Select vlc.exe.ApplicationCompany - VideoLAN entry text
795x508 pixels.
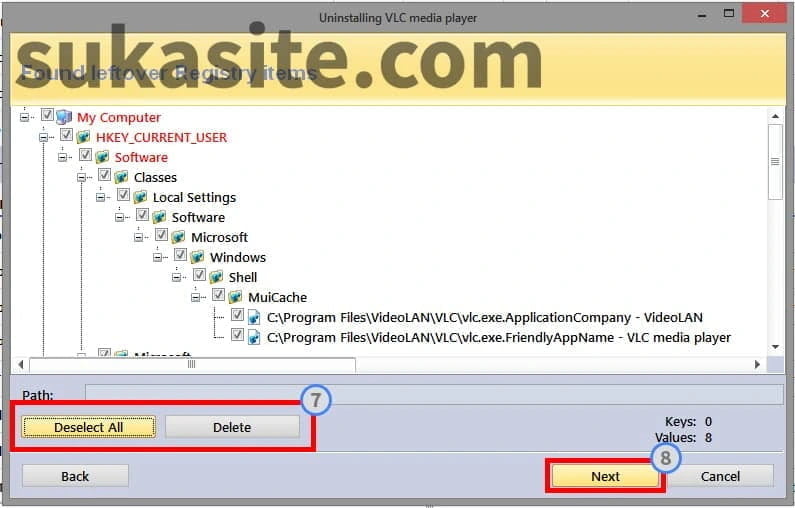click(x=485, y=318)
